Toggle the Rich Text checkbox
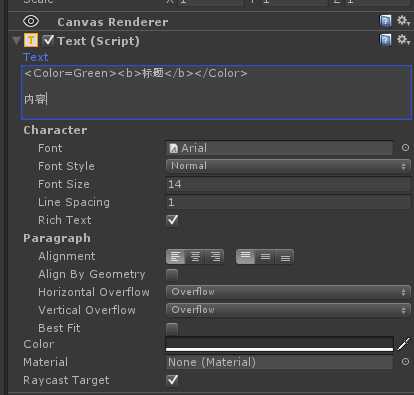Image resolution: width=414 pixels, height=395 pixels. [172, 220]
